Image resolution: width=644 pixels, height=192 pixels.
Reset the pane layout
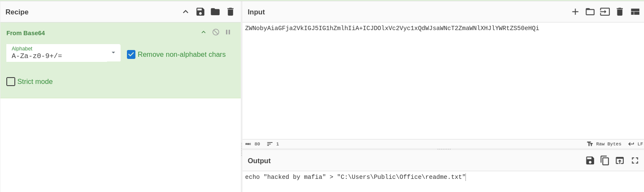[635, 12]
